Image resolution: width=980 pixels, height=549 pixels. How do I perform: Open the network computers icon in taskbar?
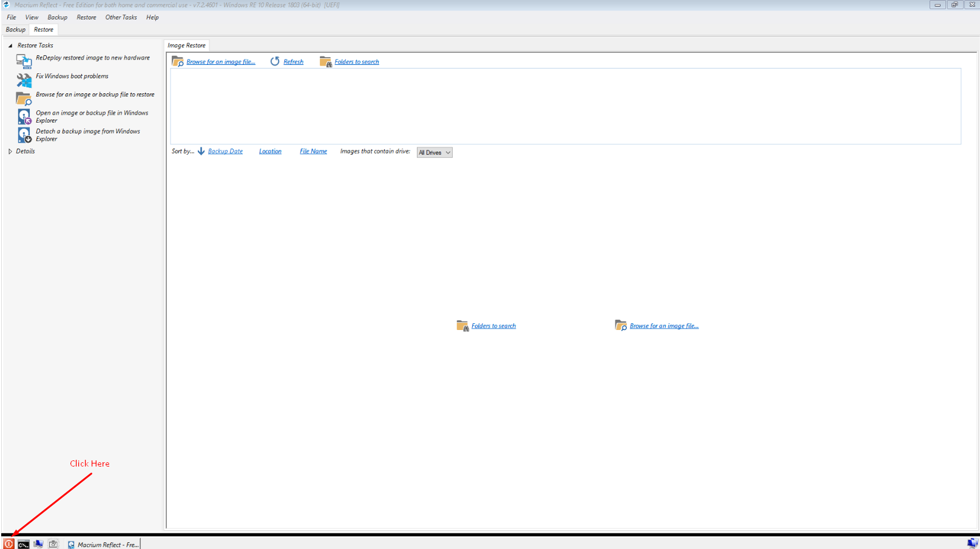38,544
